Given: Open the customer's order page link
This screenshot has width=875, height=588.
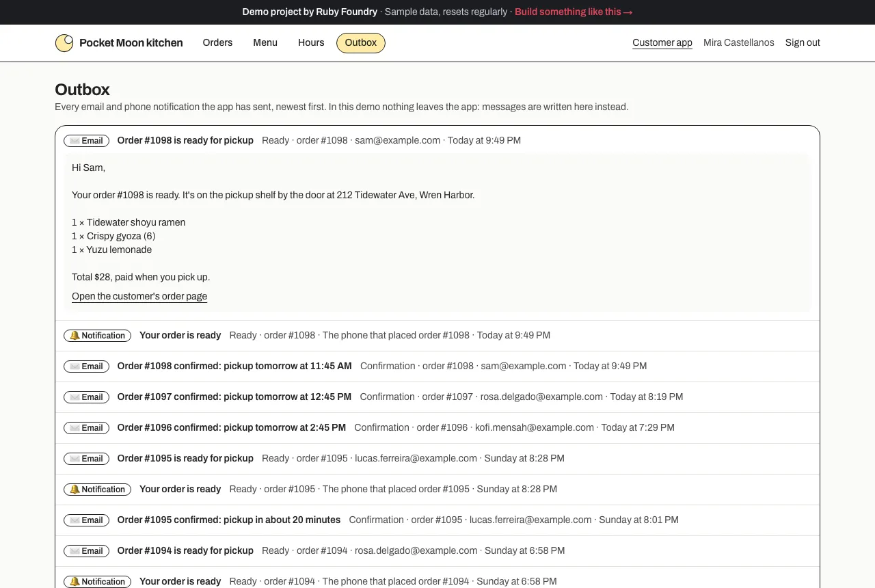Looking at the screenshot, I should (x=139, y=296).
